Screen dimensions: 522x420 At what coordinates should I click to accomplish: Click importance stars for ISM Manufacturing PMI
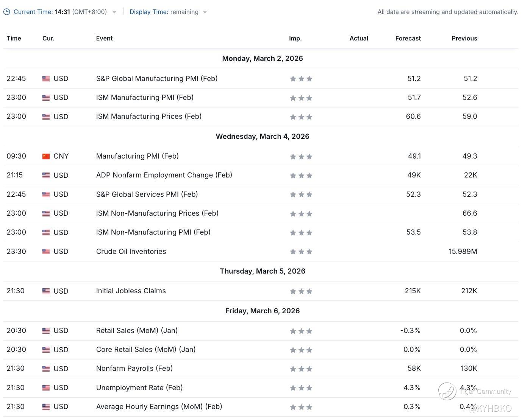(301, 98)
